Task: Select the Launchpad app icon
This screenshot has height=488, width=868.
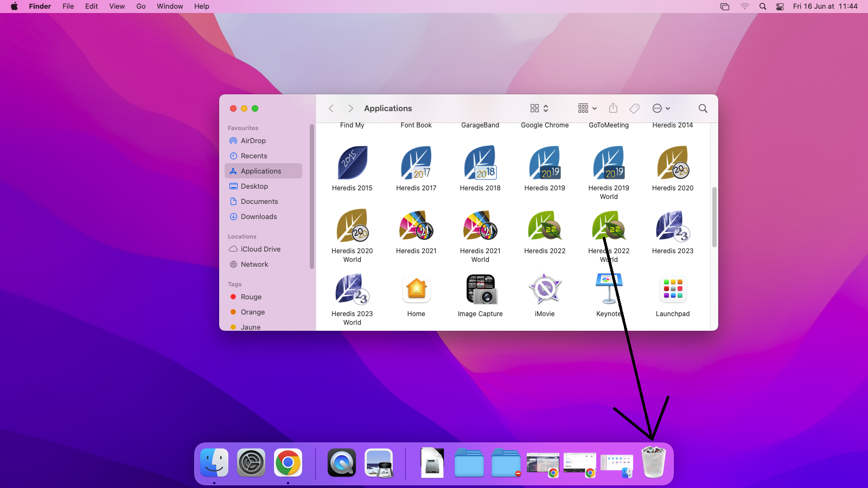Action: (672, 289)
